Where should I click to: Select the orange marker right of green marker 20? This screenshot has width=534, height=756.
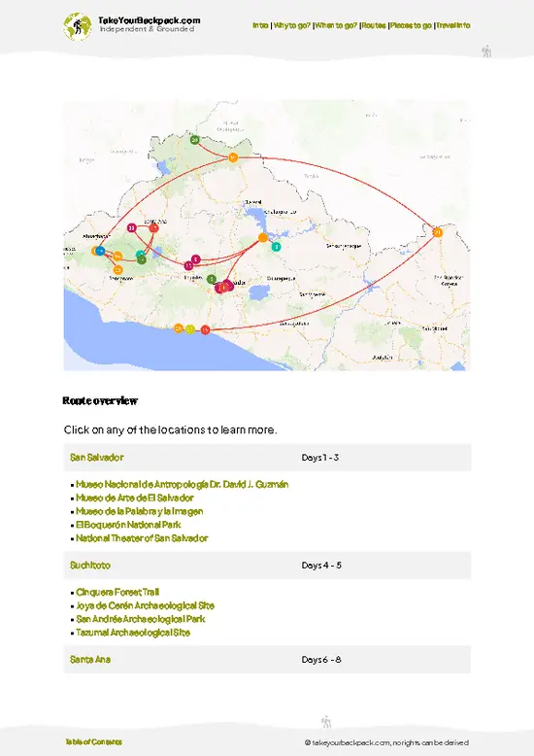[233, 157]
